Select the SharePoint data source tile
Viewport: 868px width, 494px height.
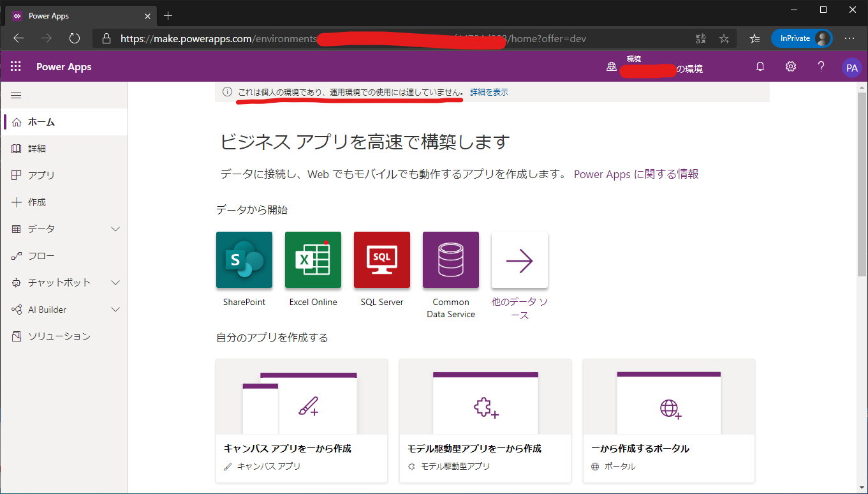[x=244, y=260]
